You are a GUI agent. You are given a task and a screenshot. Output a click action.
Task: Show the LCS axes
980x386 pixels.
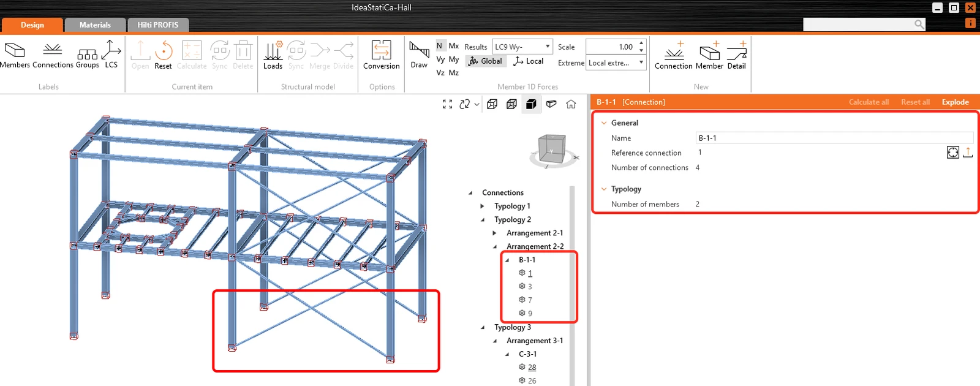point(111,55)
